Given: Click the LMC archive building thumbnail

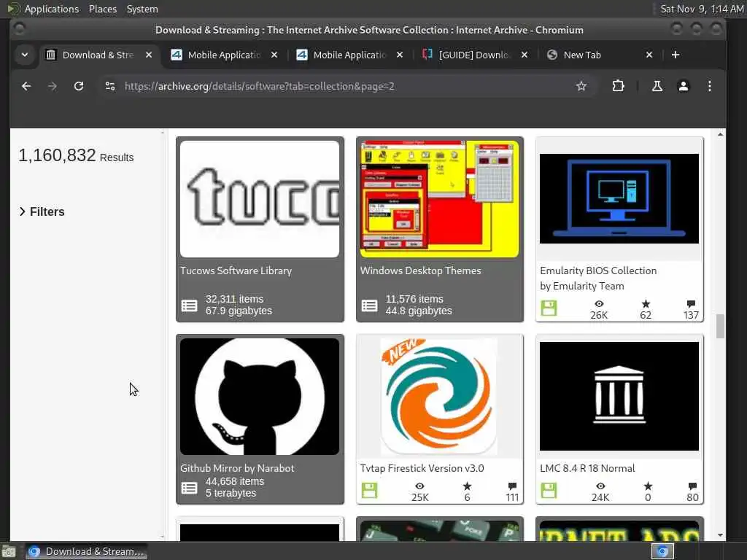Looking at the screenshot, I should click(x=619, y=396).
